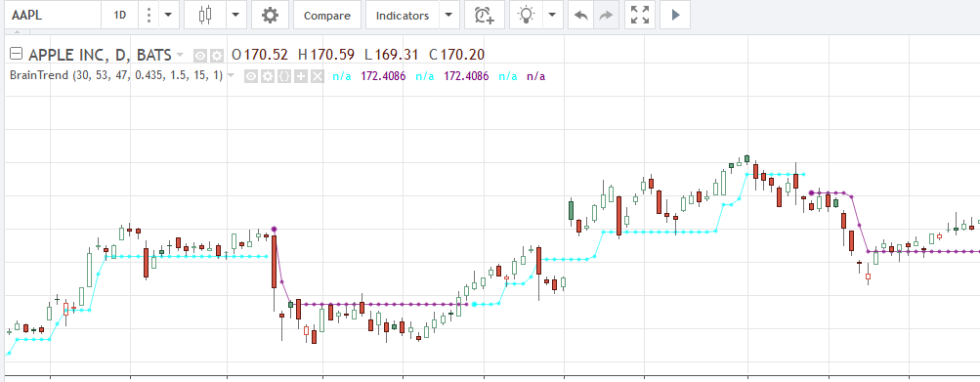Click the lightbulb ideas icon
The width and height of the screenshot is (980, 382).
click(527, 15)
